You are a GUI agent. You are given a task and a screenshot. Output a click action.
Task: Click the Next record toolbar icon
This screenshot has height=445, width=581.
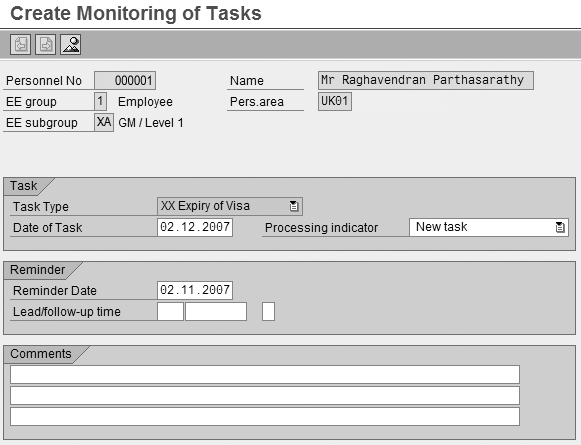point(45,44)
